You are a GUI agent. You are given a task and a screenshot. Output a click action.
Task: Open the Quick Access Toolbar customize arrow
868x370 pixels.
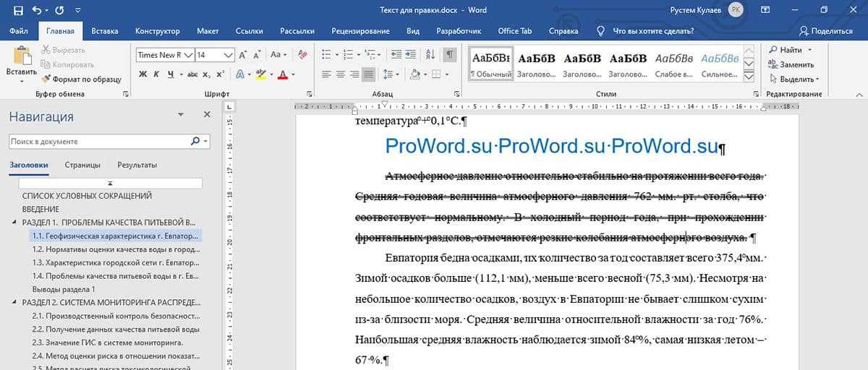[77, 10]
